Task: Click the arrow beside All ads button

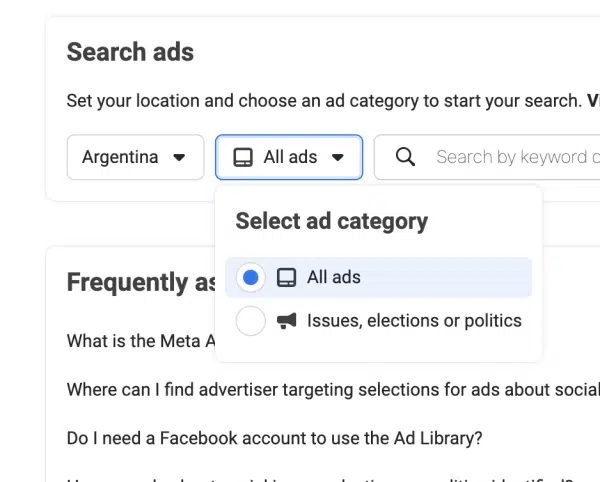Action: [338, 157]
